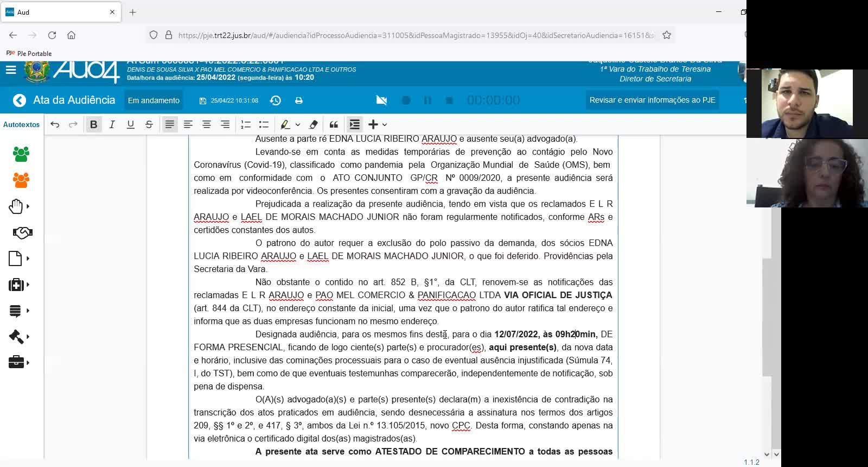Screen dimensions: 868x467
Task: Align text to the right
Action: pyautogui.click(x=225, y=124)
